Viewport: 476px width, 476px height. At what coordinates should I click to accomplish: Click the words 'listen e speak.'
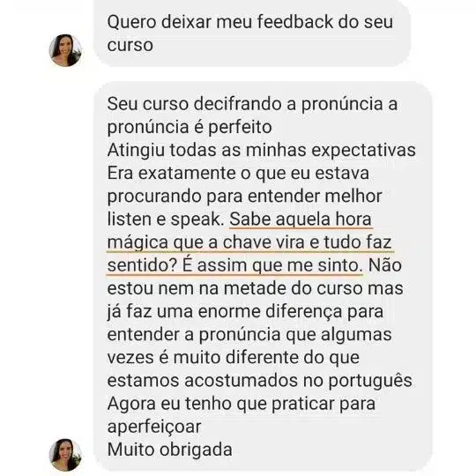[166, 219]
